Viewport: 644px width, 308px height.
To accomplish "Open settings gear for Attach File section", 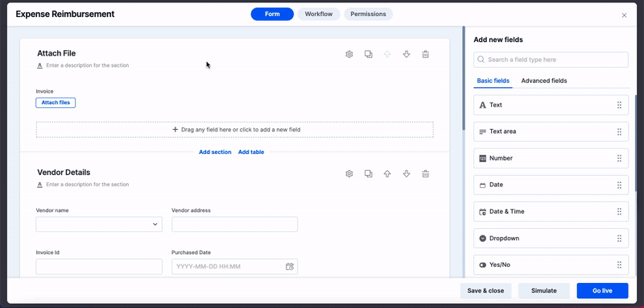I will (349, 54).
